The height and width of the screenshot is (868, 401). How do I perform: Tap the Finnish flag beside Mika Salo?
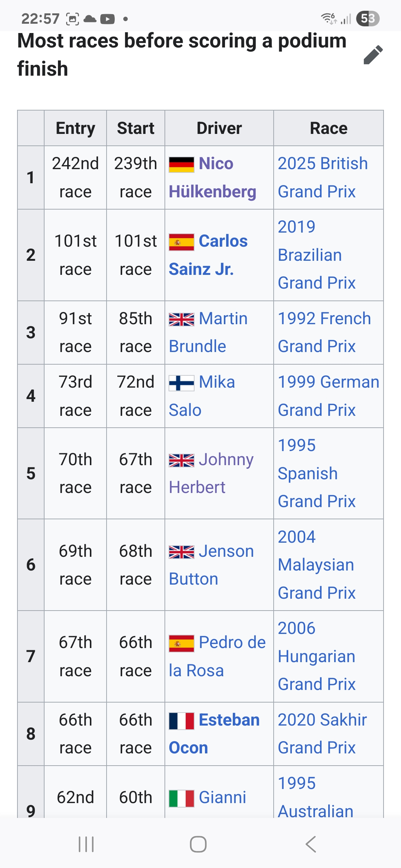pyautogui.click(x=182, y=383)
